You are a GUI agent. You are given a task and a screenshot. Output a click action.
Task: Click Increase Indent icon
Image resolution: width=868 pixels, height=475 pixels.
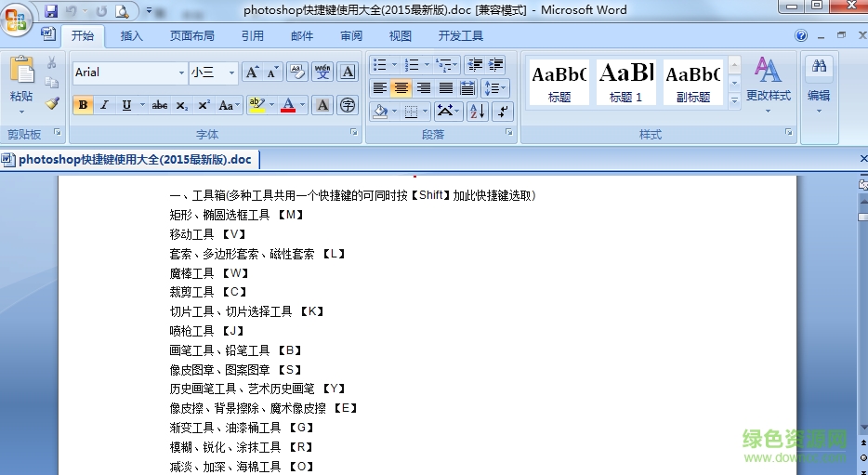coord(495,65)
